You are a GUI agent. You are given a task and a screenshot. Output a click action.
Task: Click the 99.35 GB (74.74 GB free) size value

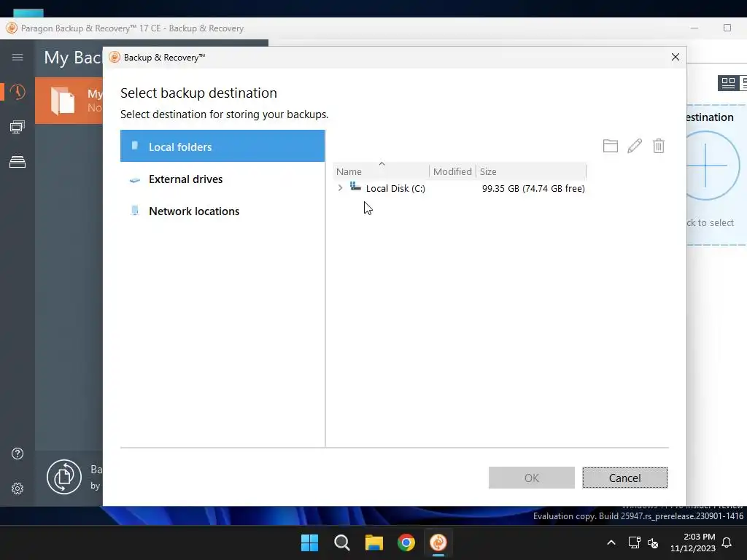(533, 189)
